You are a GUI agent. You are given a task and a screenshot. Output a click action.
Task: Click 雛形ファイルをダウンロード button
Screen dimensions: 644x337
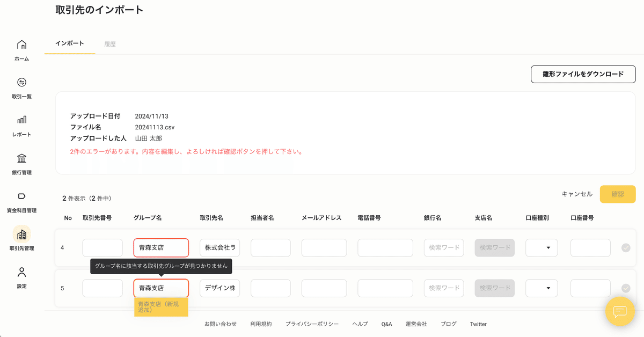point(583,74)
